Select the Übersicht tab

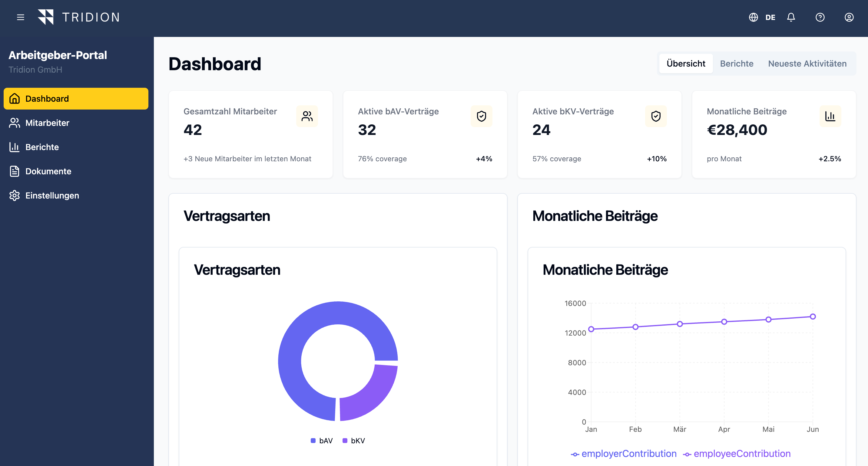[686, 64]
